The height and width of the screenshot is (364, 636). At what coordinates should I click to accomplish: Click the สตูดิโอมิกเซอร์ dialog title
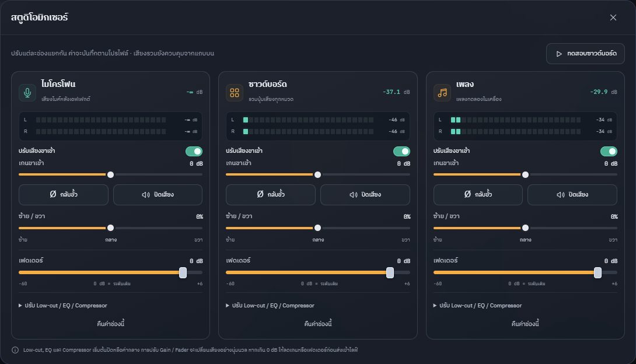point(39,17)
